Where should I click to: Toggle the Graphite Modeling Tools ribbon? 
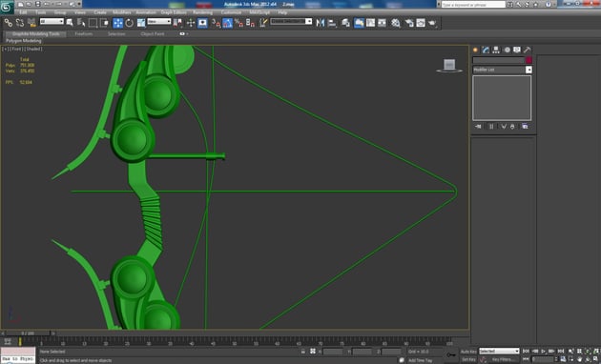(x=359, y=23)
